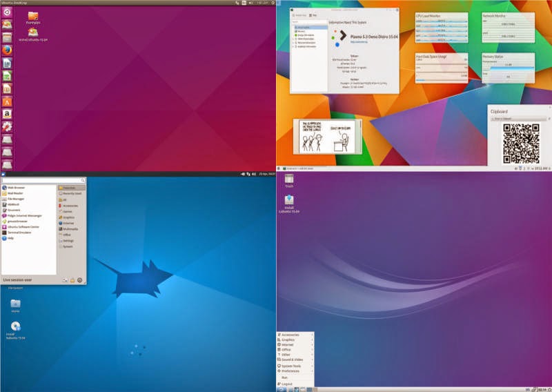
Task: Expand Sound & Video submenu in Lubuntu menu
Action: (295, 360)
